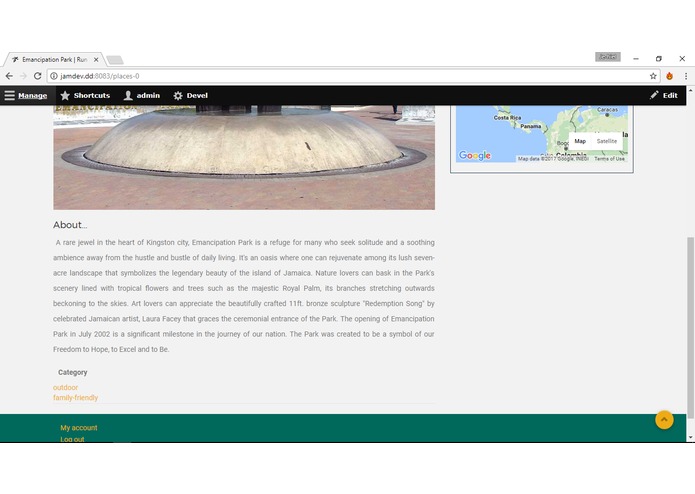
Task: Toggle the Manage admin menu
Action: 26,96
